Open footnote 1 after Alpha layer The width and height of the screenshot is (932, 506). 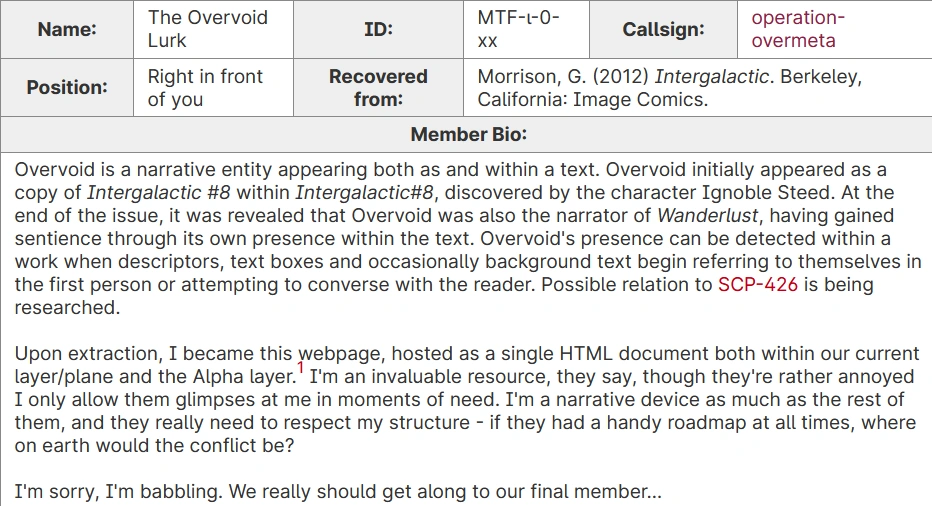coord(301,368)
